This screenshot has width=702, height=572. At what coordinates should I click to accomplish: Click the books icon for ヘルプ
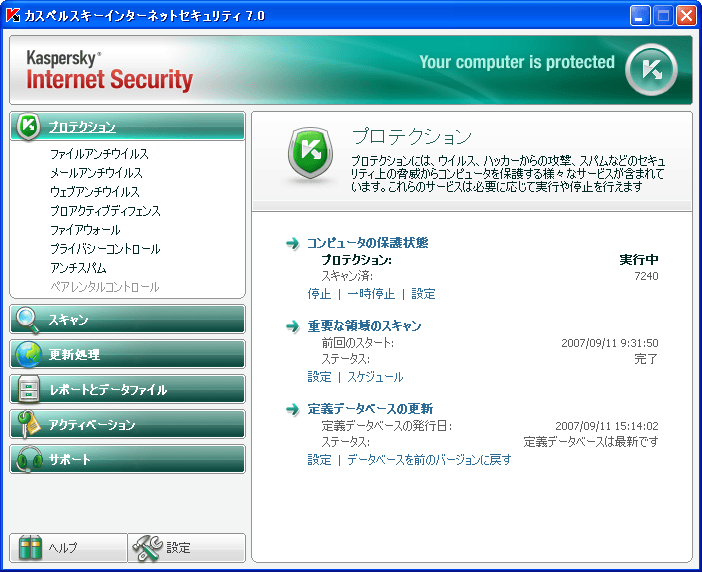(30, 547)
